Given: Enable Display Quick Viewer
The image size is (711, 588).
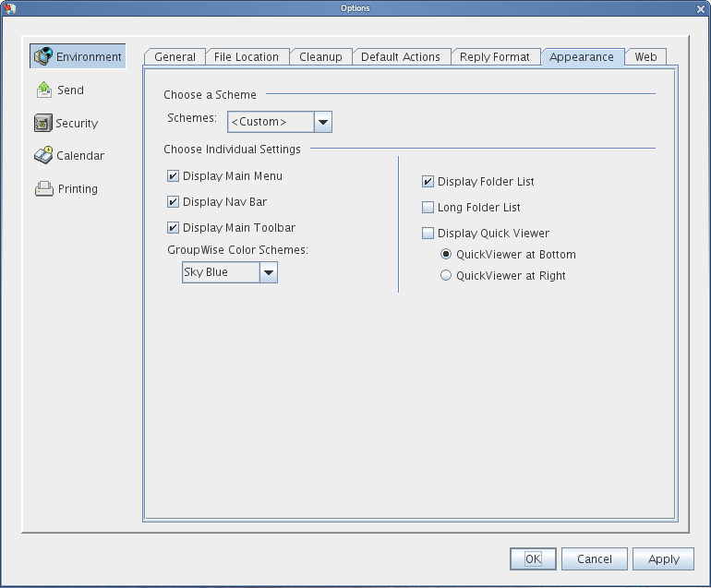Looking at the screenshot, I should click(x=428, y=233).
